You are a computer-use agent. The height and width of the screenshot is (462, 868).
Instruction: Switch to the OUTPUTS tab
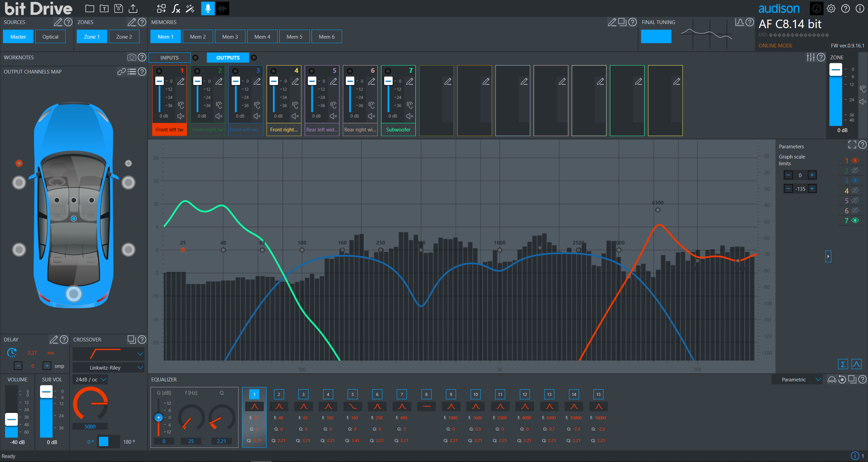pyautogui.click(x=228, y=58)
